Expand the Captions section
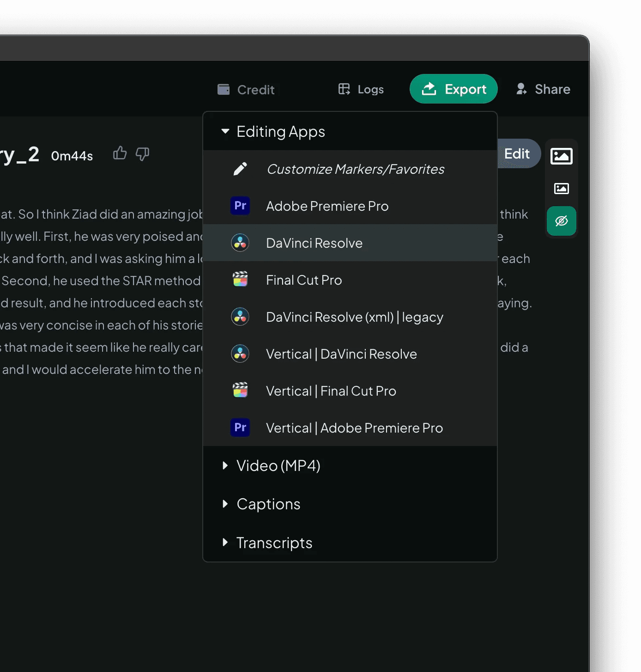 (350, 504)
